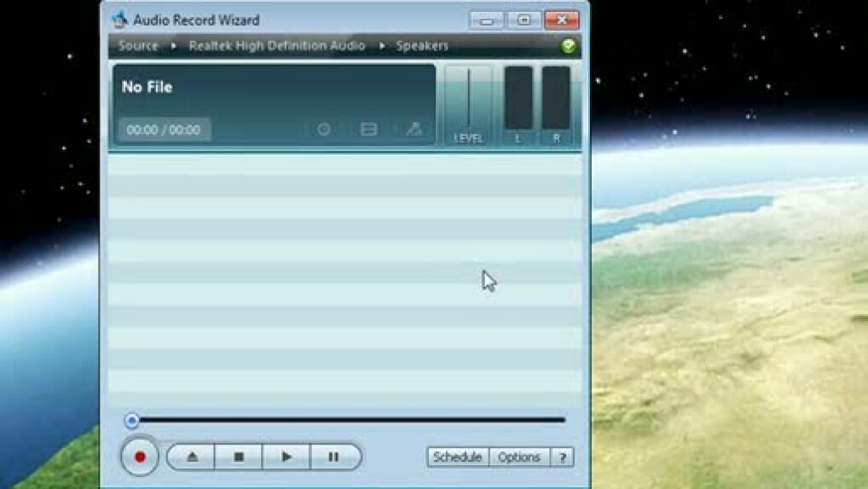The image size is (868, 489).
Task: Open the Schedule dialog
Action: tap(458, 457)
